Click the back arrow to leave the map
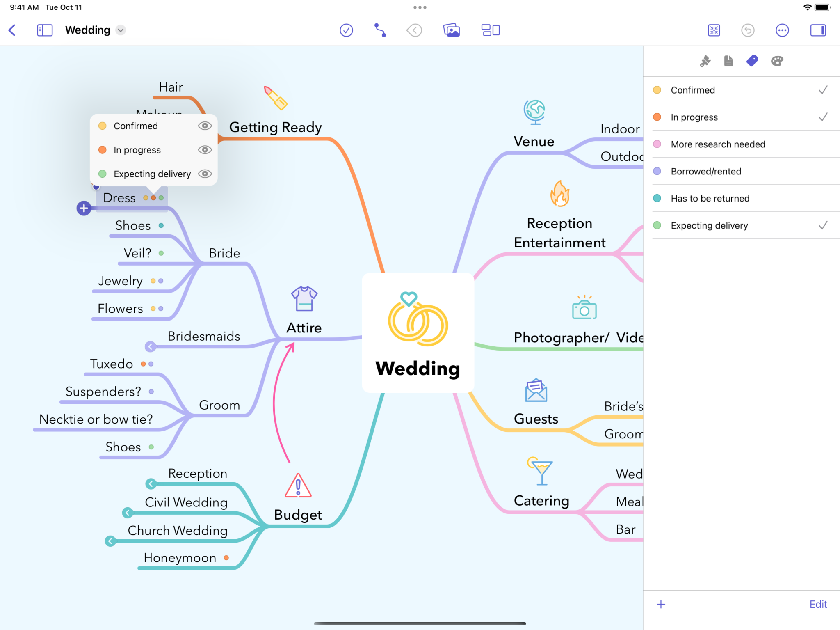This screenshot has width=840, height=630. 12,30
